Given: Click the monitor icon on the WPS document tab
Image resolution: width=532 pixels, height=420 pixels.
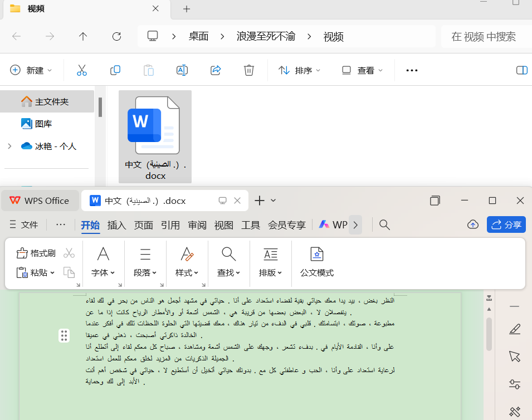Looking at the screenshot, I should pos(223,201).
